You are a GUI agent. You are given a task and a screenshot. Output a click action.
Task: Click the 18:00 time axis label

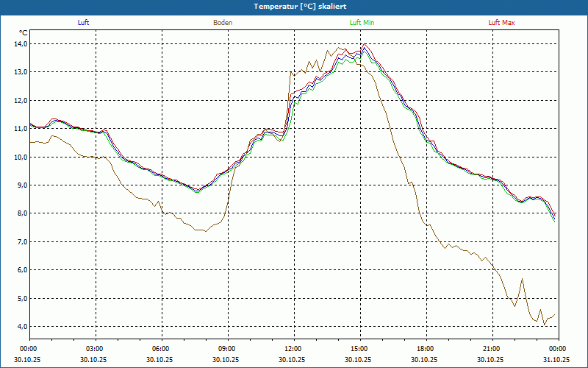(426, 349)
